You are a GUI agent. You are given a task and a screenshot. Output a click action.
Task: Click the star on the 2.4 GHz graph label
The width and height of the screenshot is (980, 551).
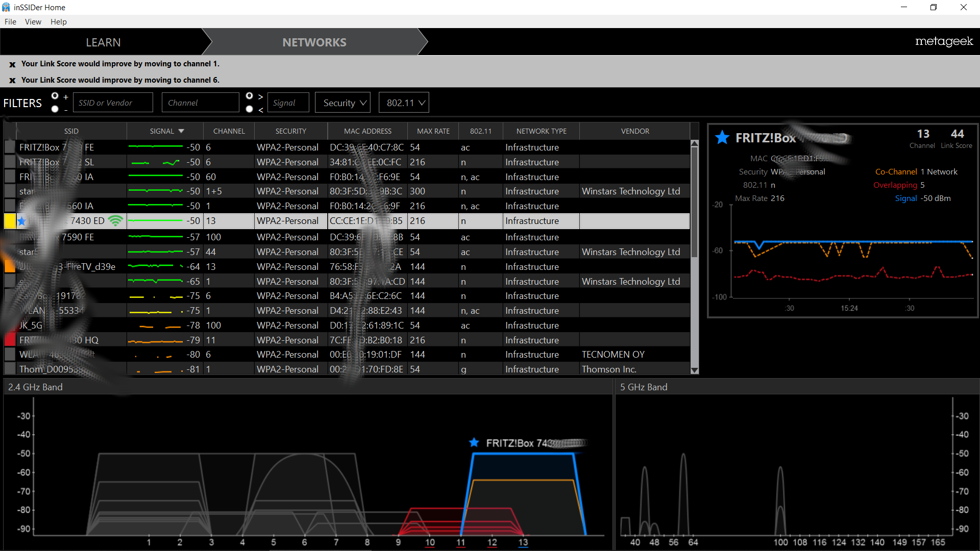point(474,442)
